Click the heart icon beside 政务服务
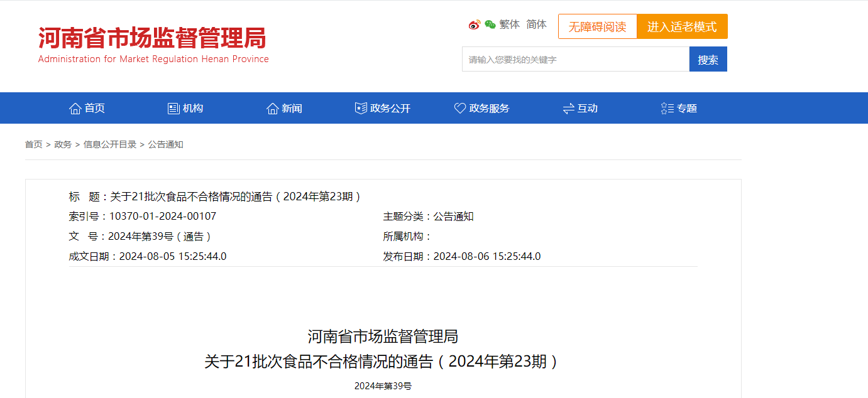This screenshot has height=398, width=868. point(460,109)
